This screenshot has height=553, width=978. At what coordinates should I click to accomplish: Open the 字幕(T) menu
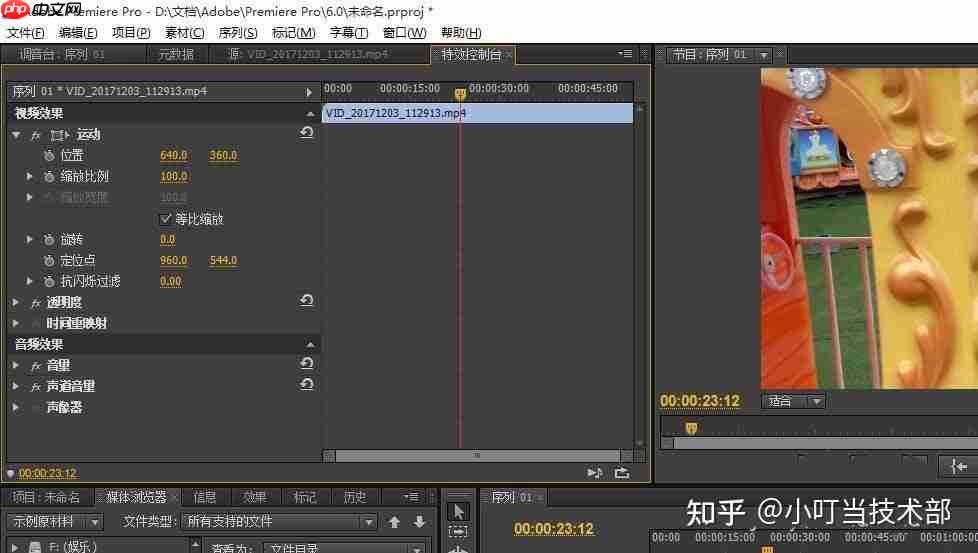[349, 32]
